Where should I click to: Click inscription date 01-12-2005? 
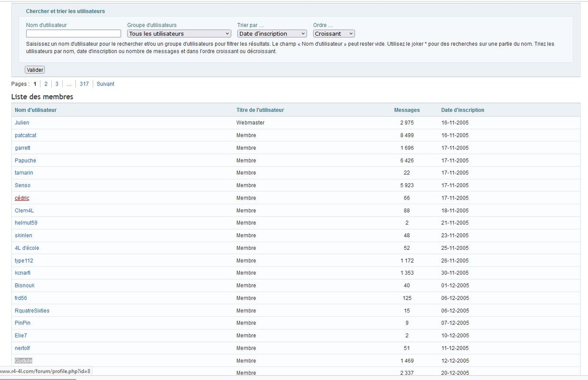coord(455,285)
